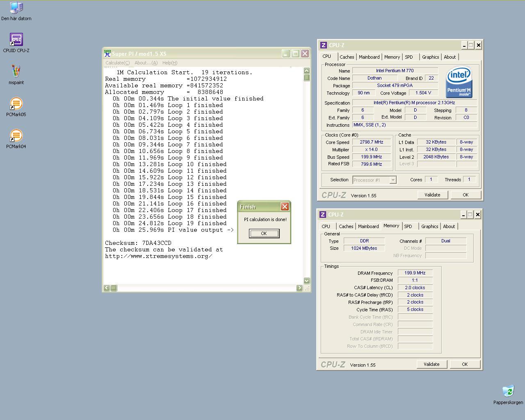Click the CAS# Latency 2.0 clocks value
The image size is (525, 420).
(415, 288)
